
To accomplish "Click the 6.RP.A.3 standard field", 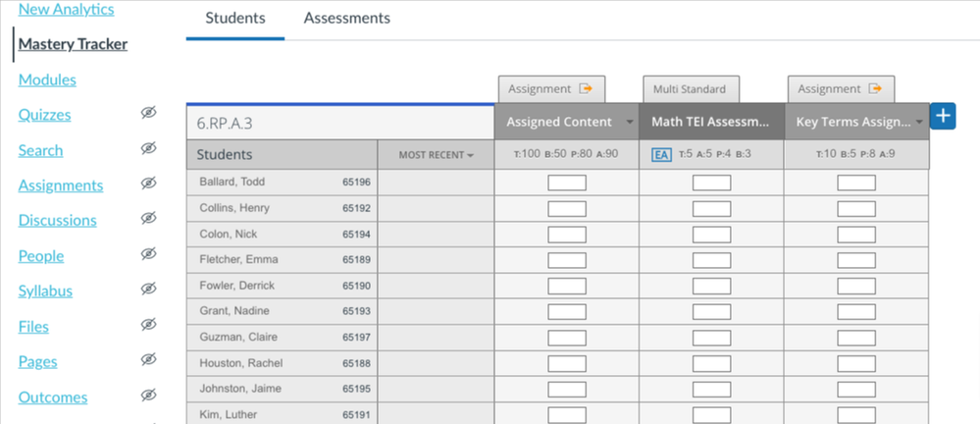I will point(339,124).
